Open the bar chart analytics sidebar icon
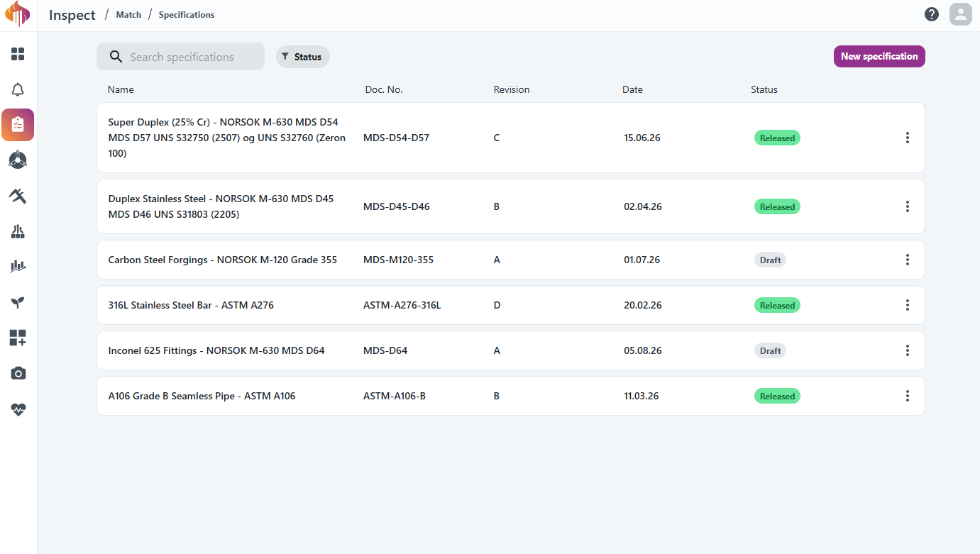 (18, 267)
